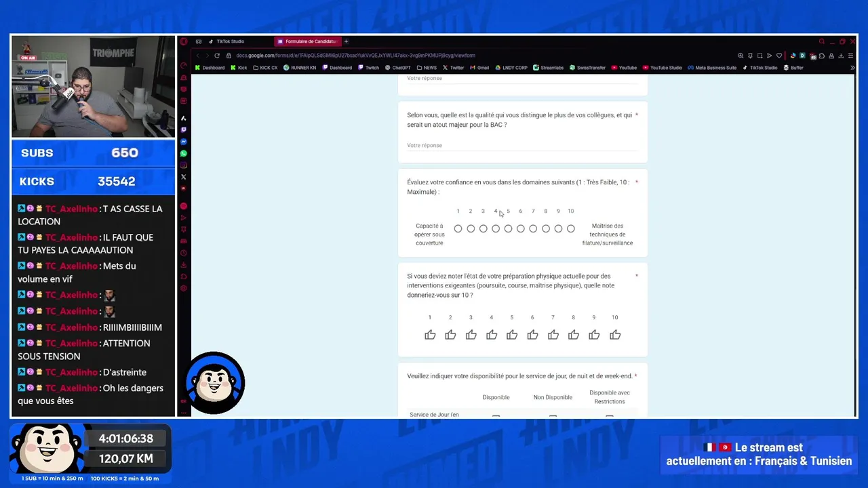This screenshot has height=488, width=868.
Task: Open a new tab with plus button
Action: click(x=346, y=41)
